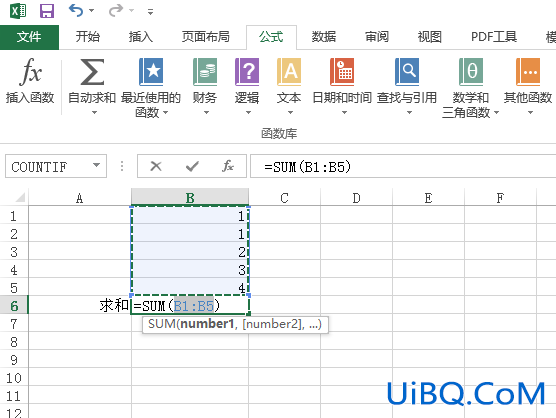Click empty cell D3
The image size is (556, 418).
356,252
